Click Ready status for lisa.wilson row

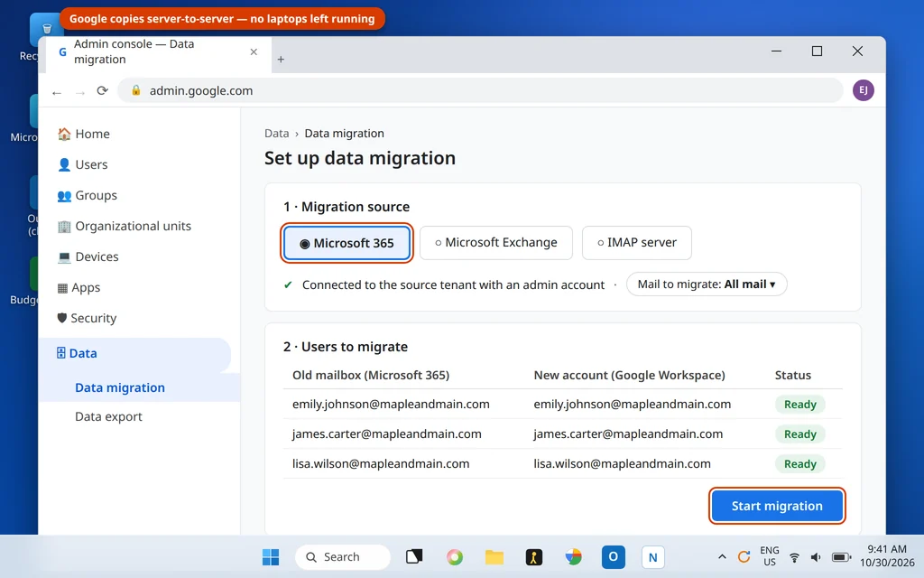click(799, 464)
